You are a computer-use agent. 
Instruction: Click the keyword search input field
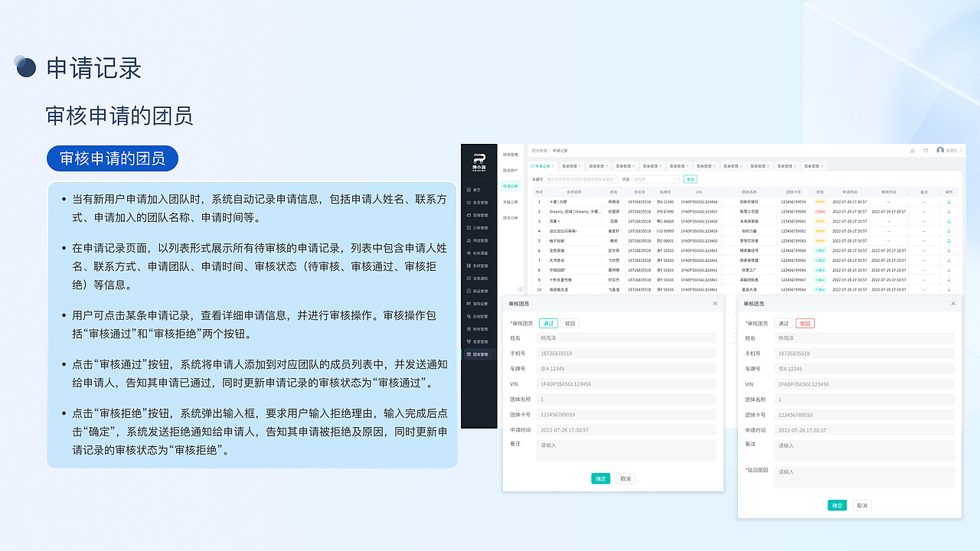click(x=582, y=179)
